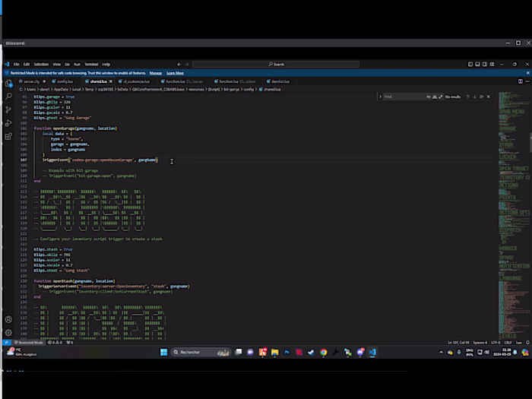Toggle Match Whole Word in Find widget
This screenshot has height=399, width=532.
(x=435, y=97)
